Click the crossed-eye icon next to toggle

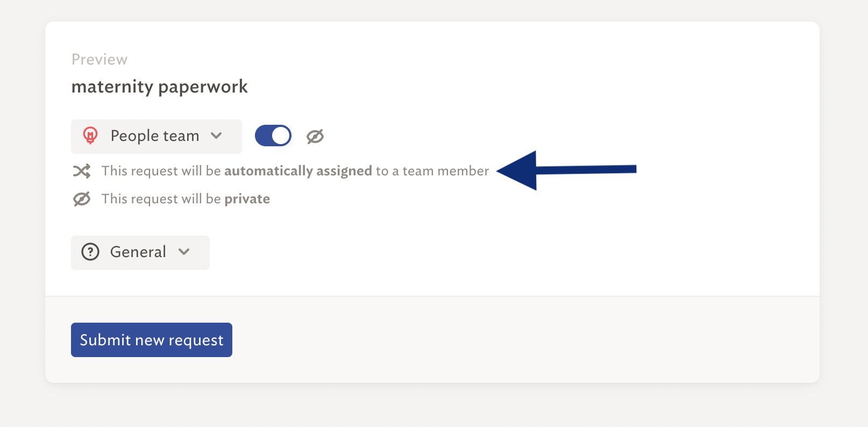(315, 137)
